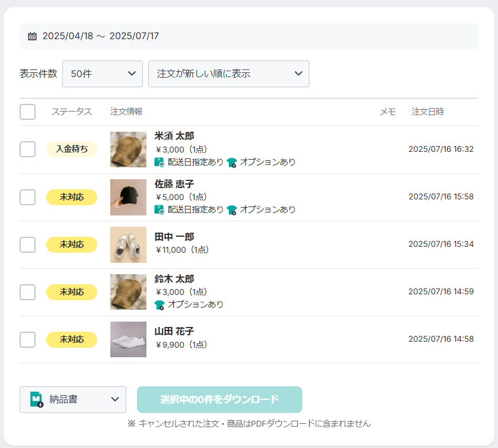Click option shirt icon in 米須 太郎 order

coord(232,163)
